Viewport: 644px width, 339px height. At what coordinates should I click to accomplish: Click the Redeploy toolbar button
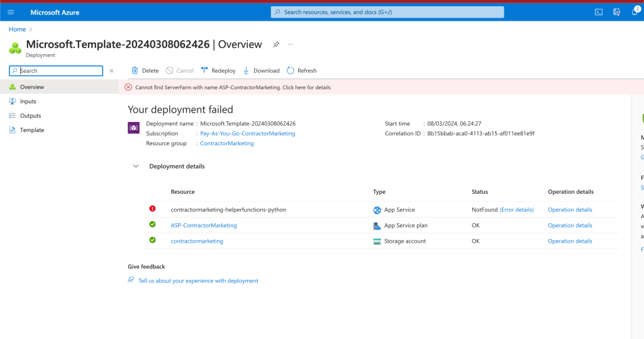(218, 70)
